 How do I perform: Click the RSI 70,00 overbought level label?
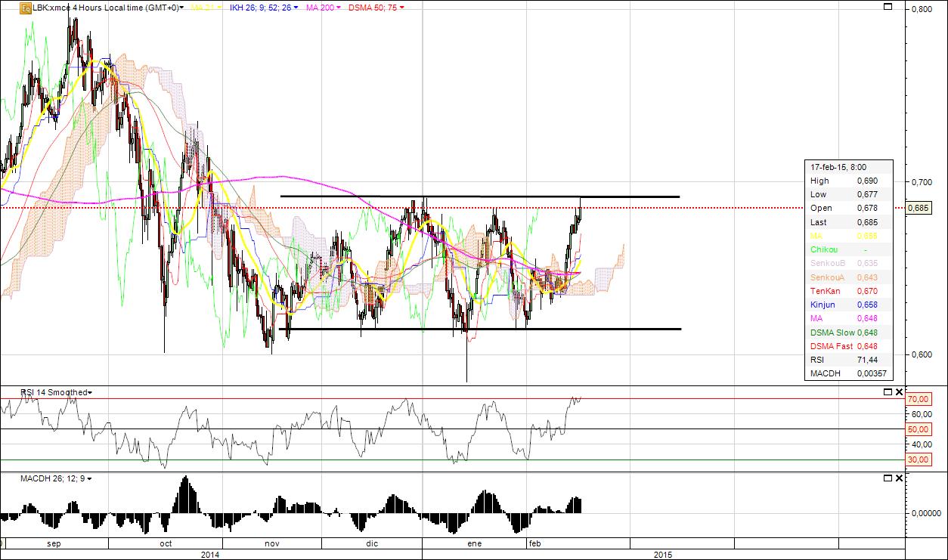pyautogui.click(x=918, y=399)
